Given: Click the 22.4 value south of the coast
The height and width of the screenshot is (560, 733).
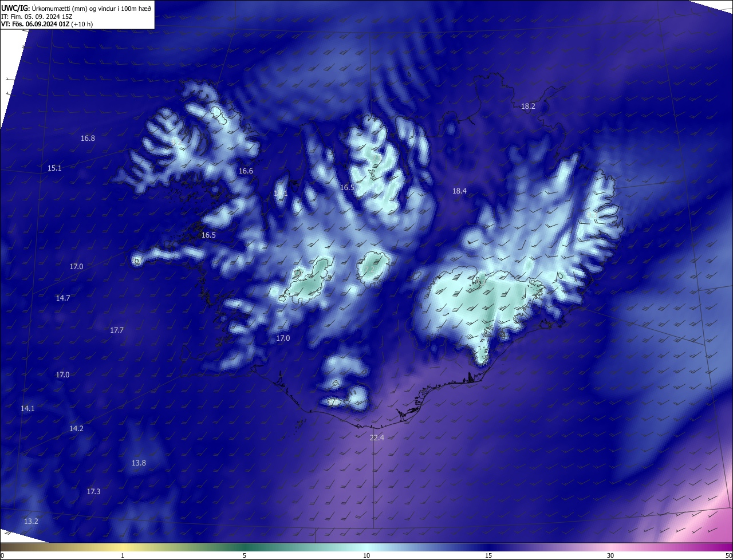Looking at the screenshot, I should click(x=377, y=438).
